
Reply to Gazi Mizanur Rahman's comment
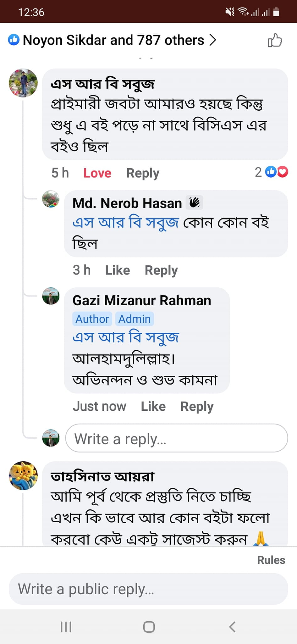[x=197, y=406]
